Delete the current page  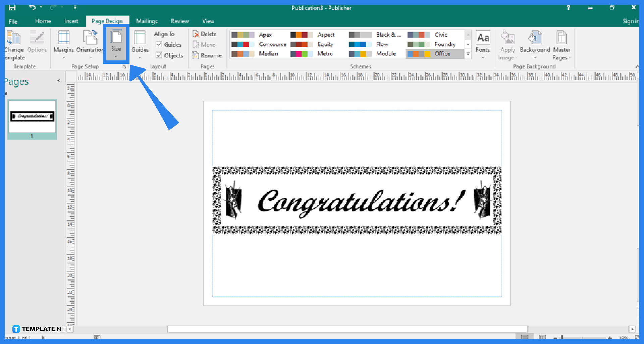pyautogui.click(x=205, y=34)
